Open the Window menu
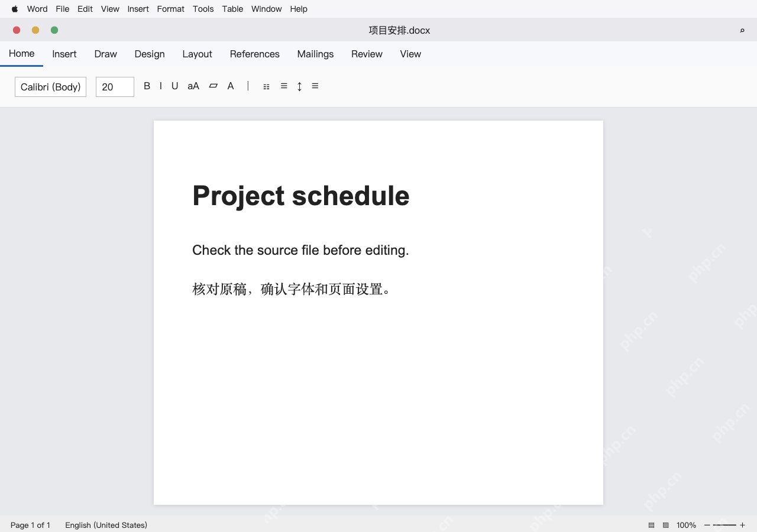Image resolution: width=757 pixels, height=532 pixels. point(266,9)
